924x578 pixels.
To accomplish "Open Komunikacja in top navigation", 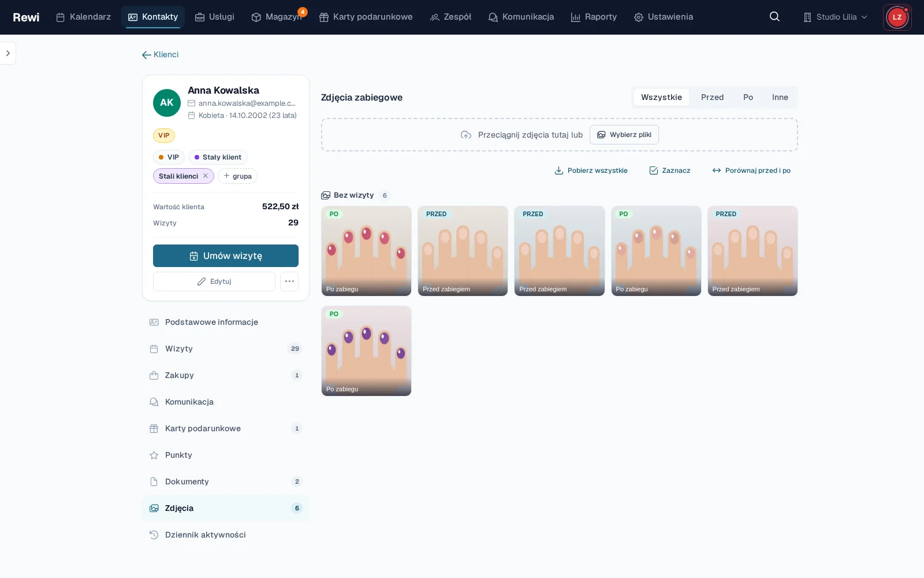I will (521, 17).
